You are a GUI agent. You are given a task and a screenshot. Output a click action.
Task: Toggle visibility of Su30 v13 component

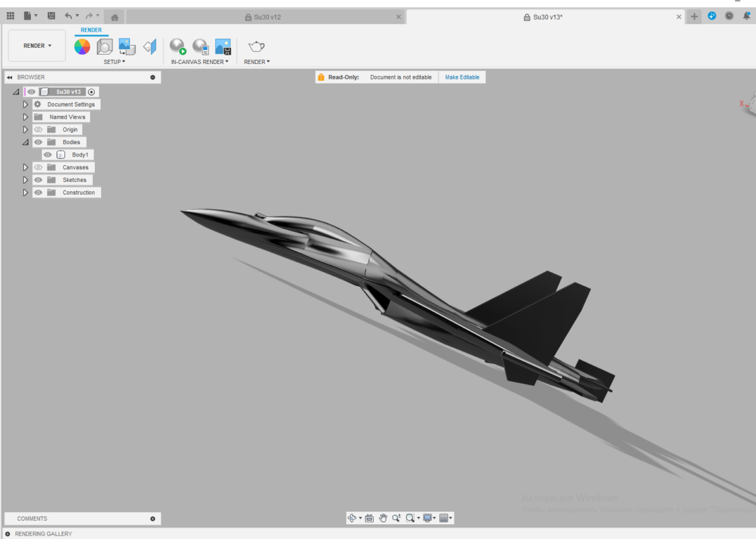pyautogui.click(x=32, y=92)
